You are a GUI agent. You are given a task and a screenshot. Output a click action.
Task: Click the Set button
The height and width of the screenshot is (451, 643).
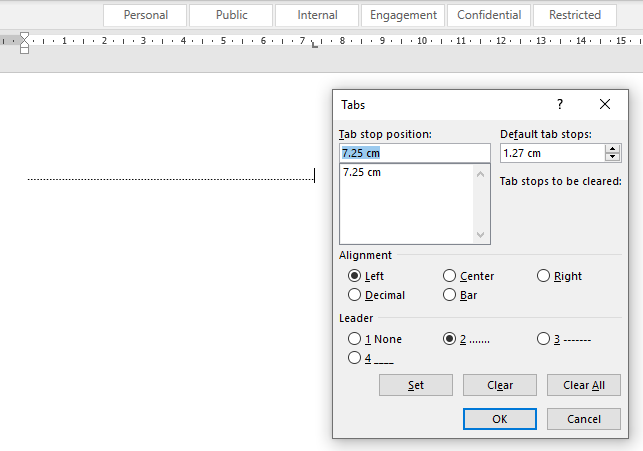(x=416, y=385)
